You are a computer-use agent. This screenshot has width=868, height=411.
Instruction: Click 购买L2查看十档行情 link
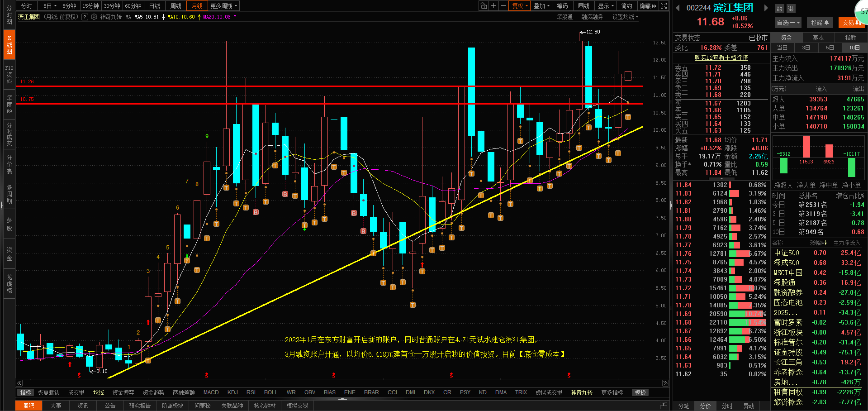(721, 57)
